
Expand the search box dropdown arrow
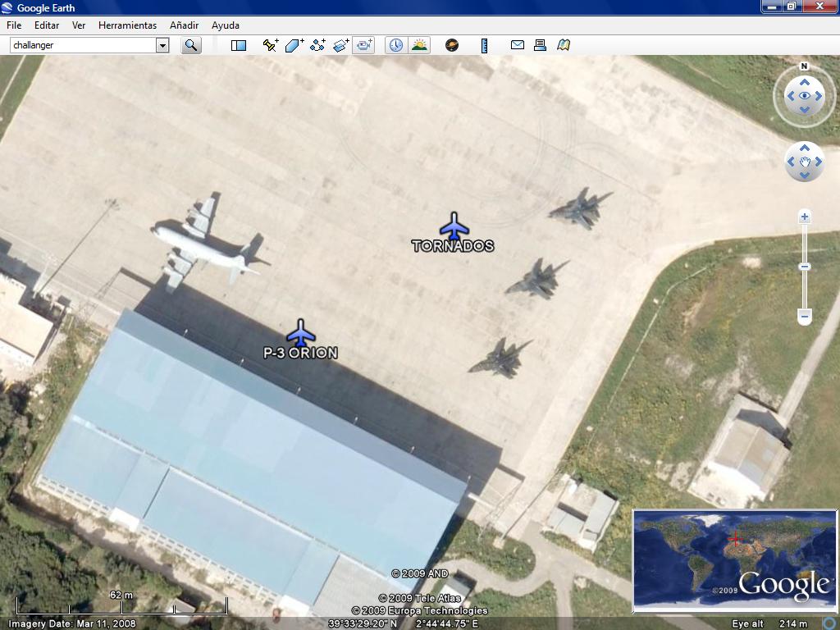162,45
